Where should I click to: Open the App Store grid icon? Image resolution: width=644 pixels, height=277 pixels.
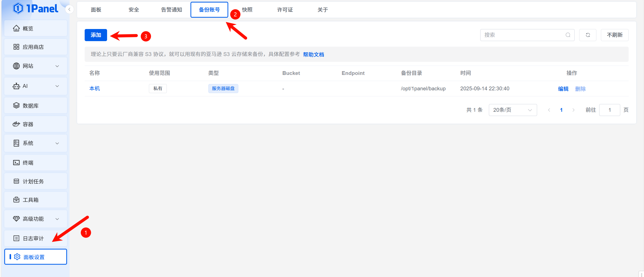click(x=16, y=47)
